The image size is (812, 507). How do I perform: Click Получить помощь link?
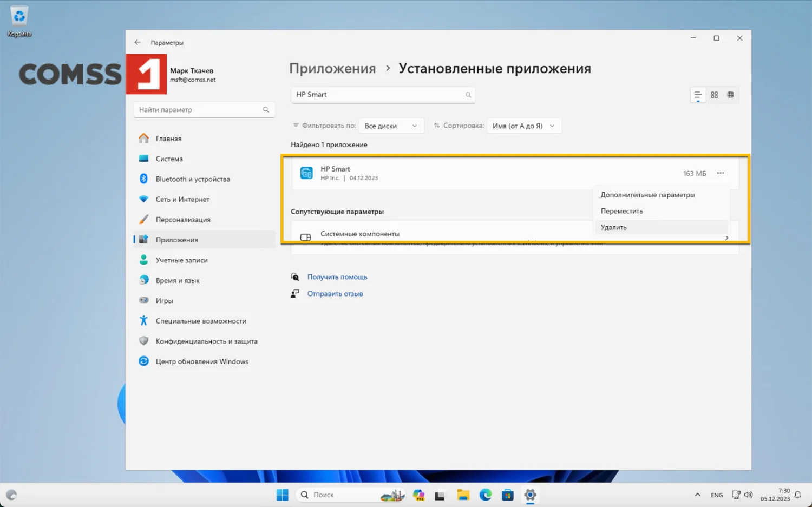pos(337,277)
